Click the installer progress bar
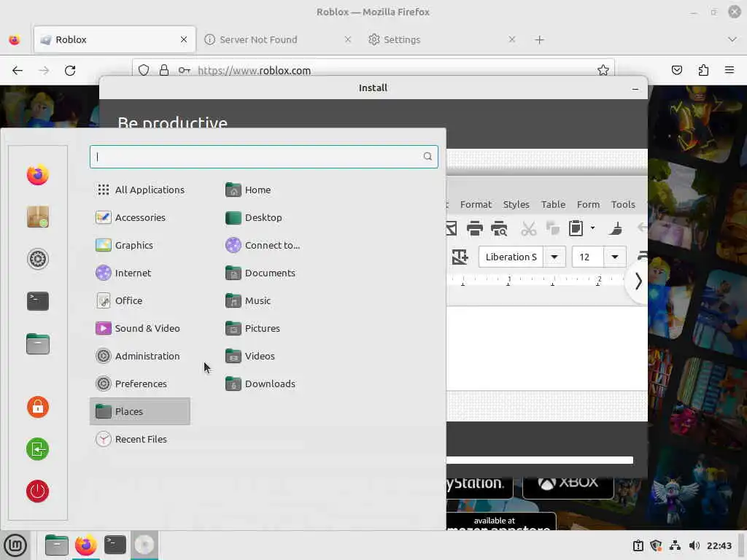747x560 pixels. click(x=539, y=460)
